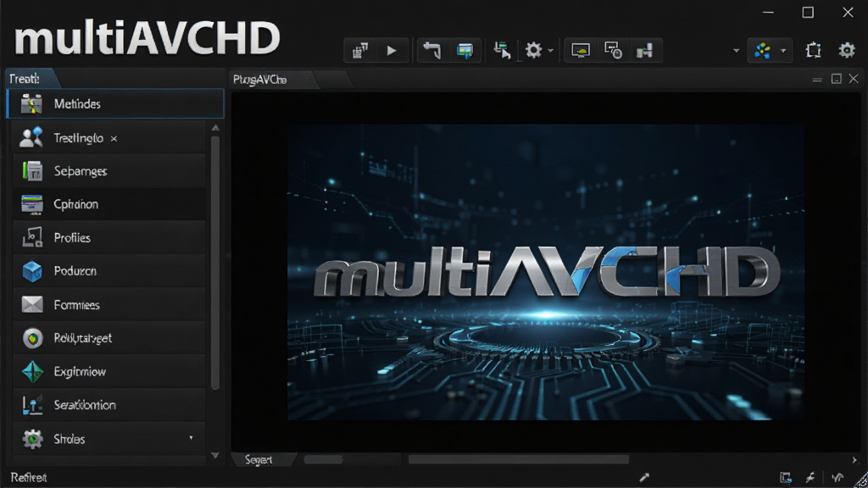The height and width of the screenshot is (488, 868).
Task: Select the Metindes sidebar item
Action: click(115, 104)
